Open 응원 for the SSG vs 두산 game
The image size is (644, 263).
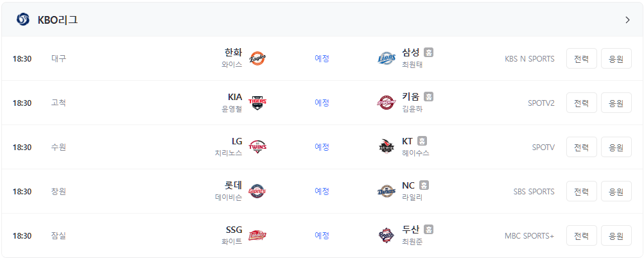pos(616,235)
